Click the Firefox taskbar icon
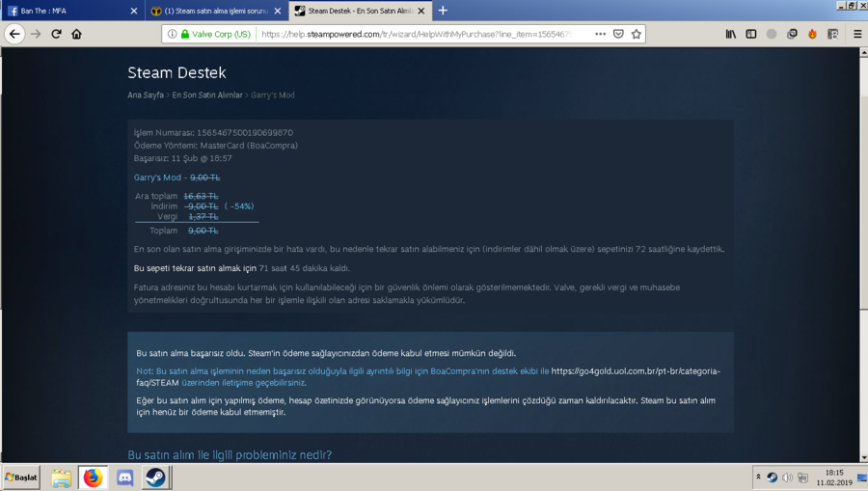This screenshot has height=491, width=868. [x=93, y=477]
